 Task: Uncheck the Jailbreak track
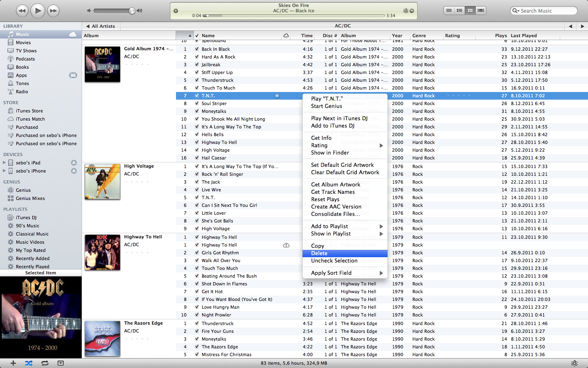(197, 65)
